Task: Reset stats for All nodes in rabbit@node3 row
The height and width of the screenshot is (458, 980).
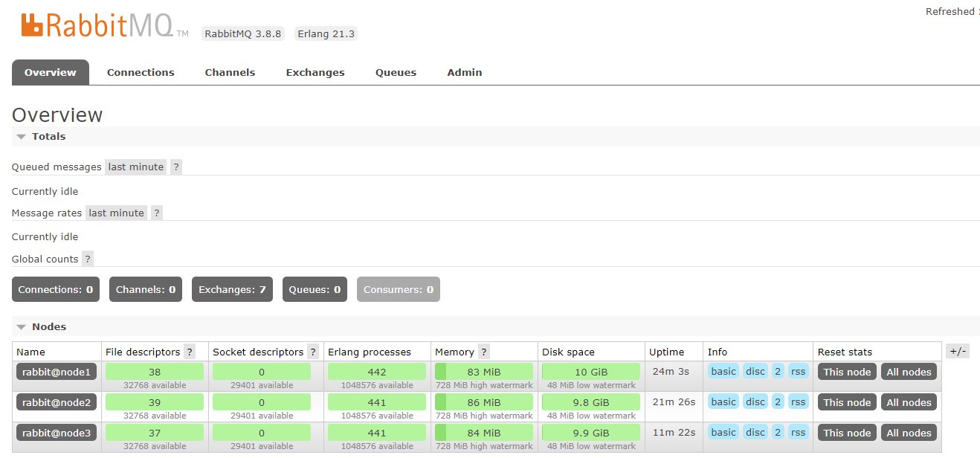Action: [909, 433]
